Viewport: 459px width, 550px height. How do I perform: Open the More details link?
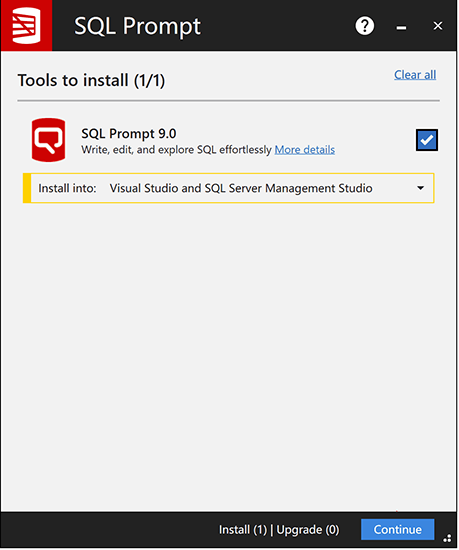[304, 150]
